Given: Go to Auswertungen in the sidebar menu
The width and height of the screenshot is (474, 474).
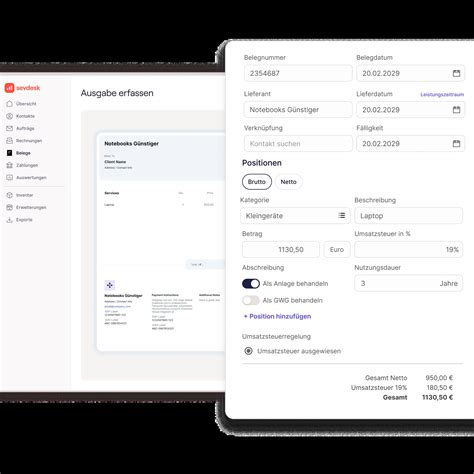Looking at the screenshot, I should pos(31,178).
